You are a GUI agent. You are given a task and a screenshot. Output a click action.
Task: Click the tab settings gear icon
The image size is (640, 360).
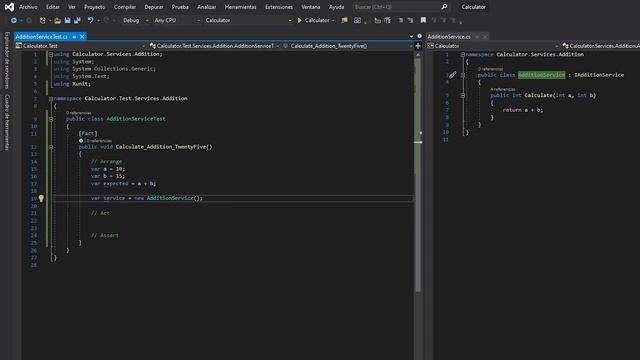click(420, 36)
